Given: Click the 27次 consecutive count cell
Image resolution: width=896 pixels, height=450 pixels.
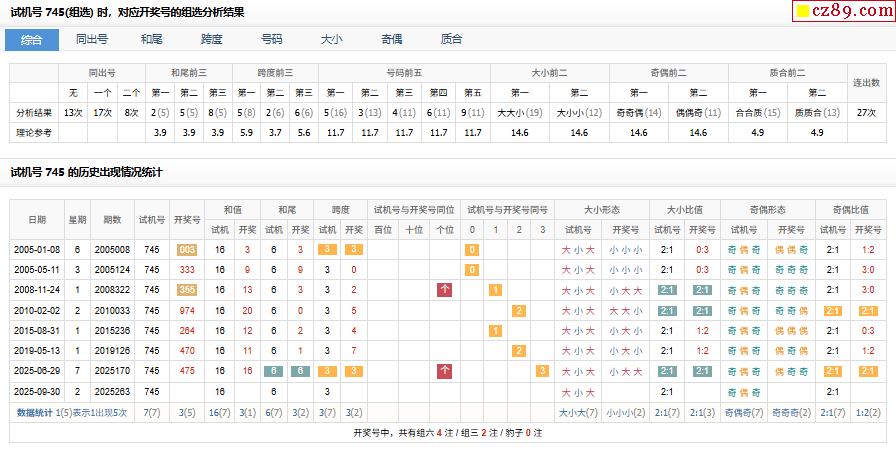Looking at the screenshot, I should coord(866,113).
